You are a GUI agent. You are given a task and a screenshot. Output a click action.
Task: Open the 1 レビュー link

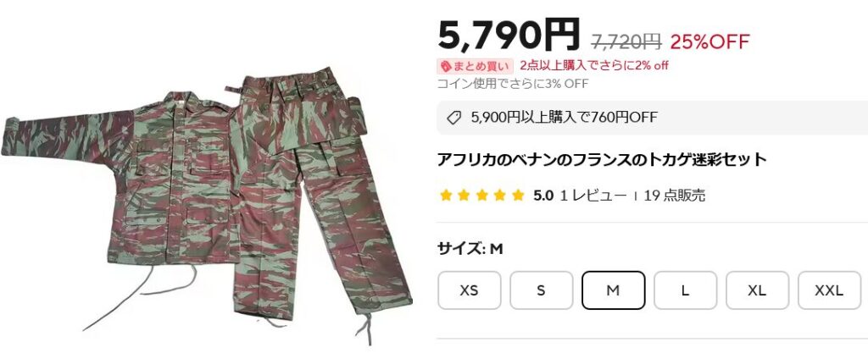point(593,195)
